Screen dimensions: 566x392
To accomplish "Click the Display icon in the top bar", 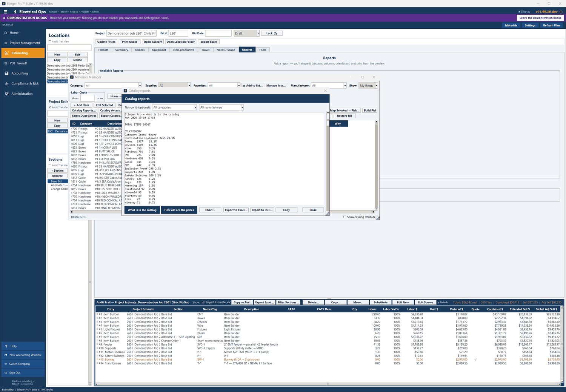I will [519, 12].
